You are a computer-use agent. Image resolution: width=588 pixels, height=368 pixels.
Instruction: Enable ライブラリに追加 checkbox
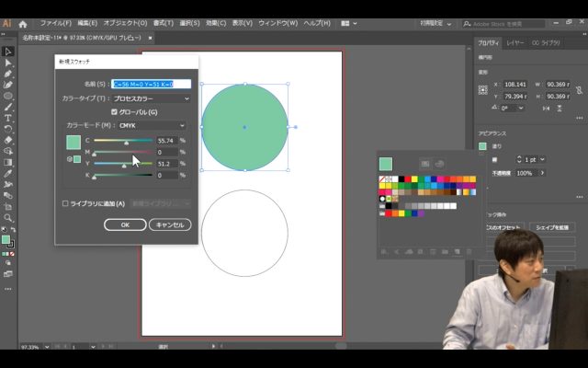(x=65, y=203)
